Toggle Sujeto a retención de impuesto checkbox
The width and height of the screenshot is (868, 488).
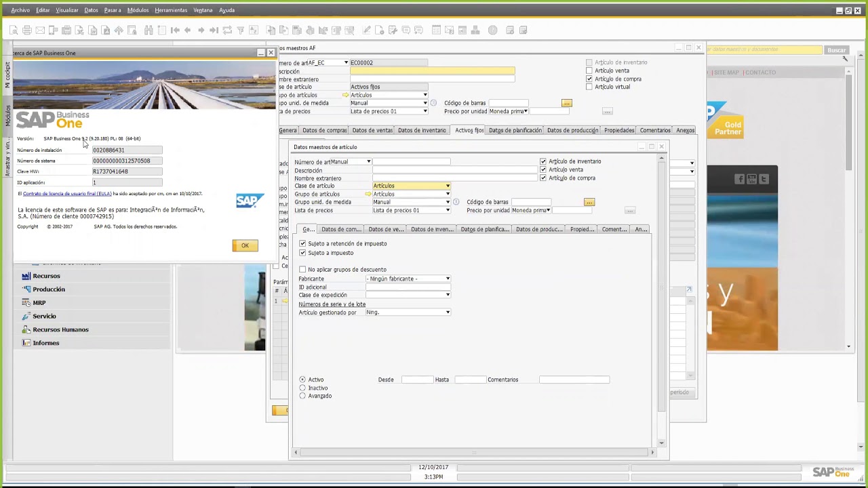pyautogui.click(x=302, y=243)
